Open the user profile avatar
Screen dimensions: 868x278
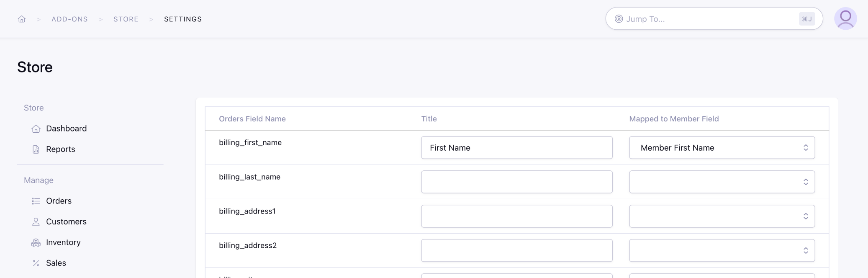(845, 19)
